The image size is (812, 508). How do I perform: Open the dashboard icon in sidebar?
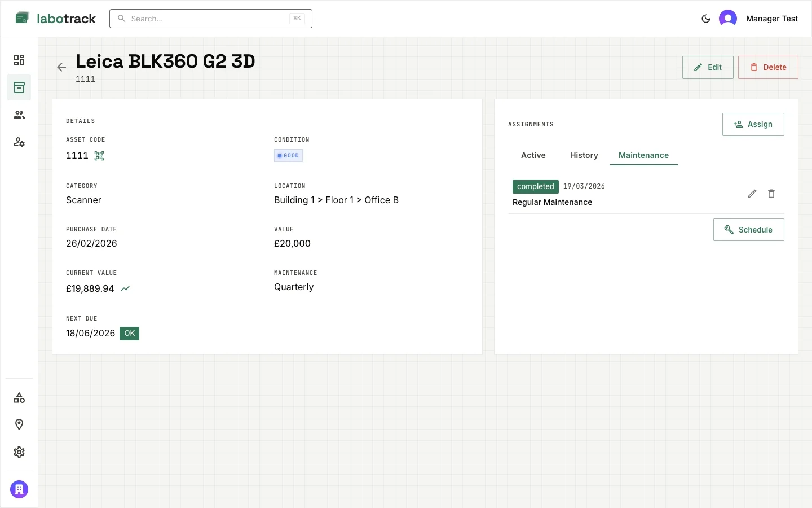(19, 60)
